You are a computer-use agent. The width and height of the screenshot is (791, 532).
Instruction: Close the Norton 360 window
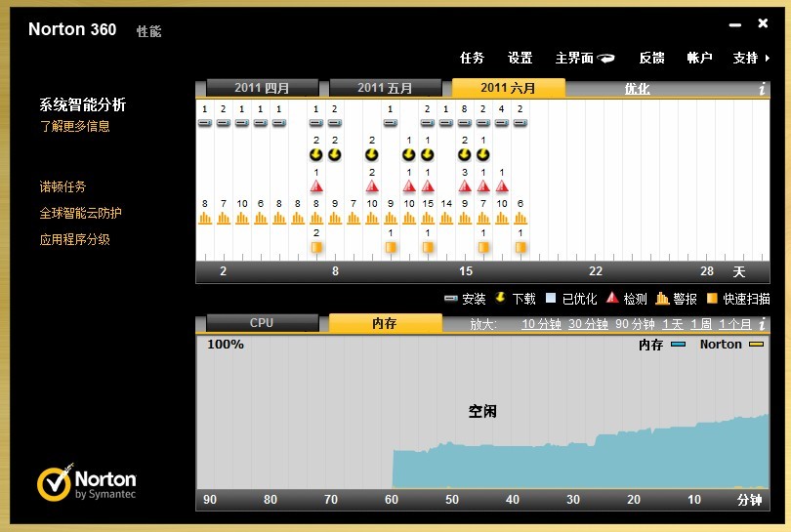[x=763, y=23]
